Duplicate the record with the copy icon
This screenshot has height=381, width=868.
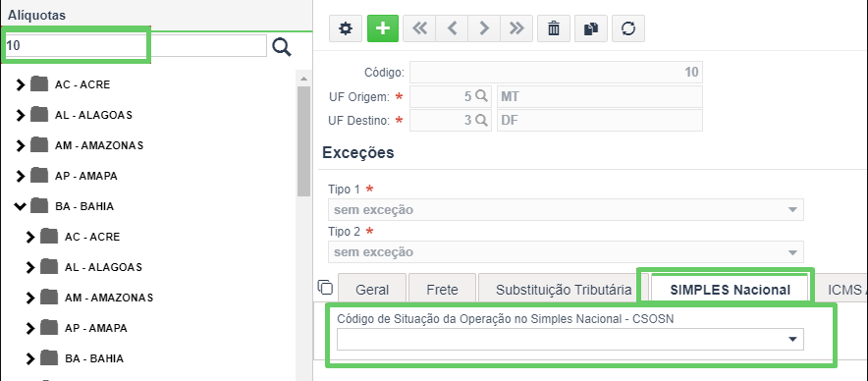click(591, 28)
